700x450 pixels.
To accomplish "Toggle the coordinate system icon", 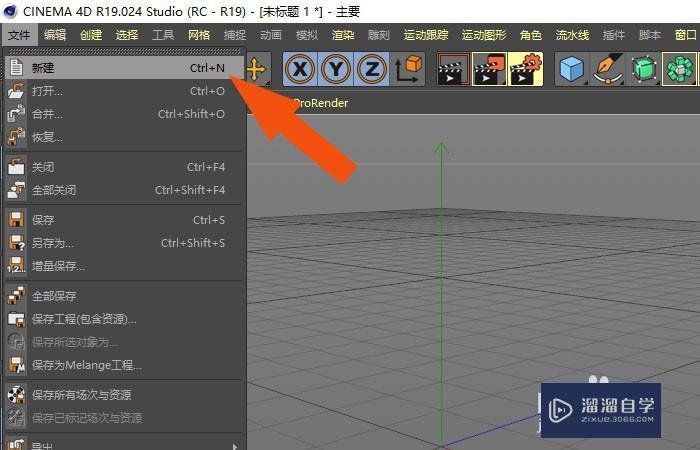I will (408, 69).
